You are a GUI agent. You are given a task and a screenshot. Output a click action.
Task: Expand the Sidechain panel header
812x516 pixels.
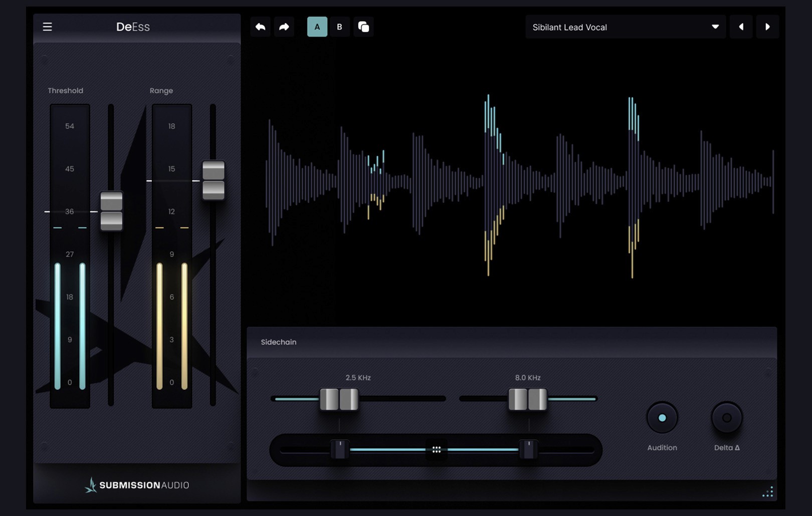279,342
